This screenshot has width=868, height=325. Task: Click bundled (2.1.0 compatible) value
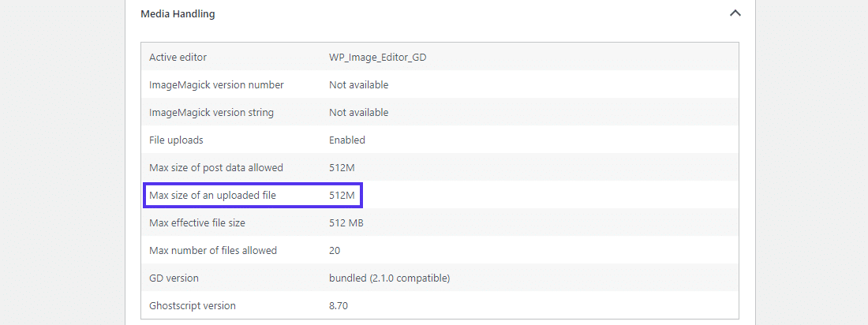[x=389, y=278]
